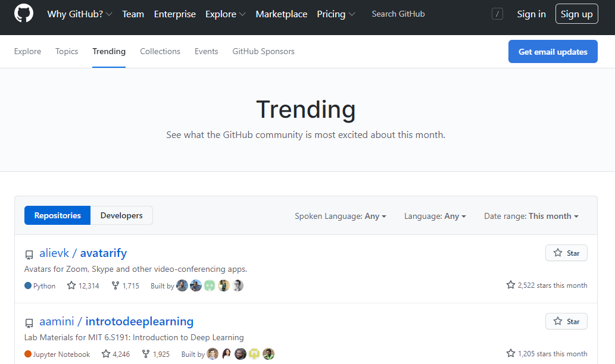Open Spoken Language: Any dropdown

point(341,216)
